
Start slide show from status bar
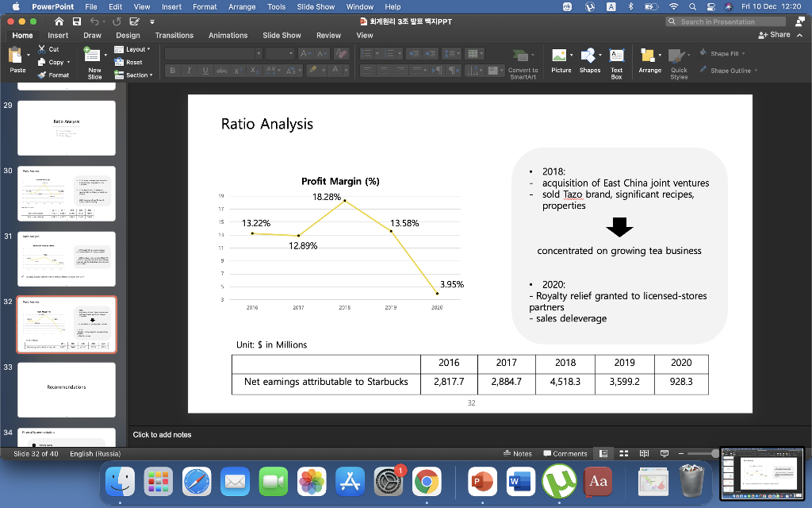(x=665, y=453)
